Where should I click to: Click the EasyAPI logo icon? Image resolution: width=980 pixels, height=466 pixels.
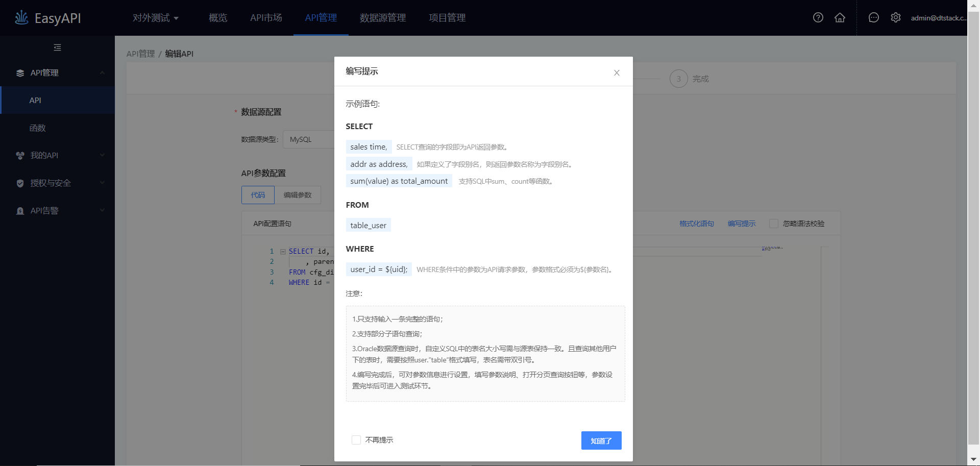click(x=21, y=18)
